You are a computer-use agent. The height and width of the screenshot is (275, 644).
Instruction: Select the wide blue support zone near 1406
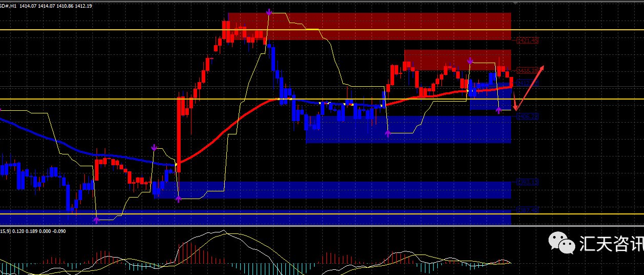408,129
